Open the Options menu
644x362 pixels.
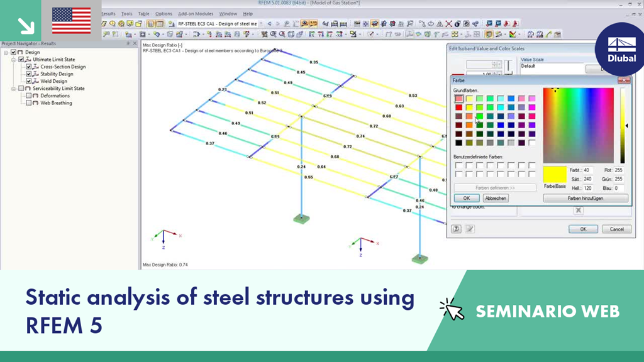164,14
